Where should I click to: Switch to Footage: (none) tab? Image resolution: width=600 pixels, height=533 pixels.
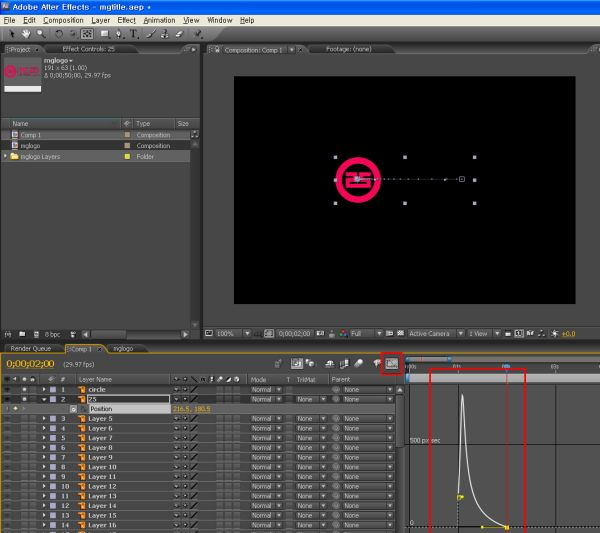click(349, 49)
